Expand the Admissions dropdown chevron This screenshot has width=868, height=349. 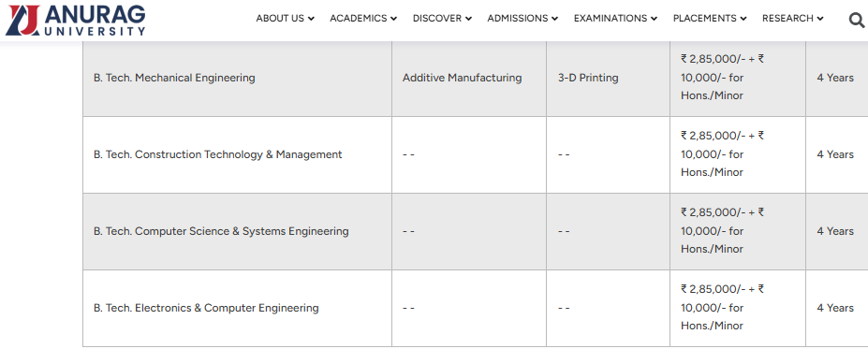554,19
